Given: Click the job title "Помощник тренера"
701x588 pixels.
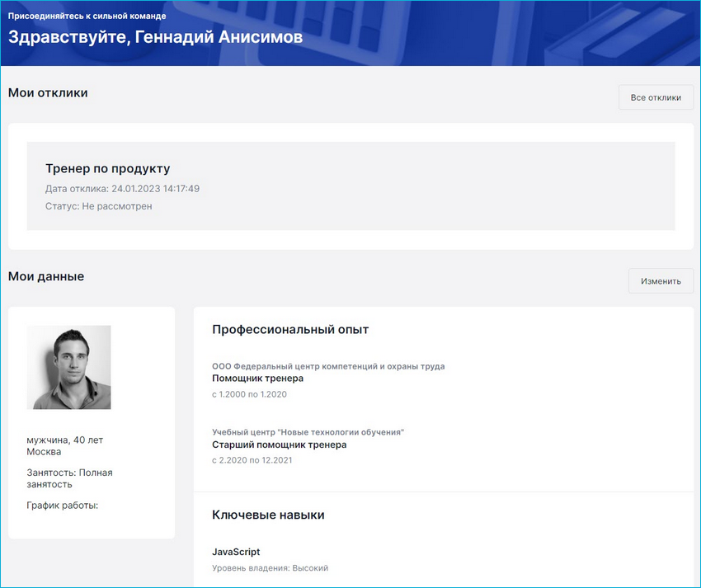Looking at the screenshot, I should [258, 380].
